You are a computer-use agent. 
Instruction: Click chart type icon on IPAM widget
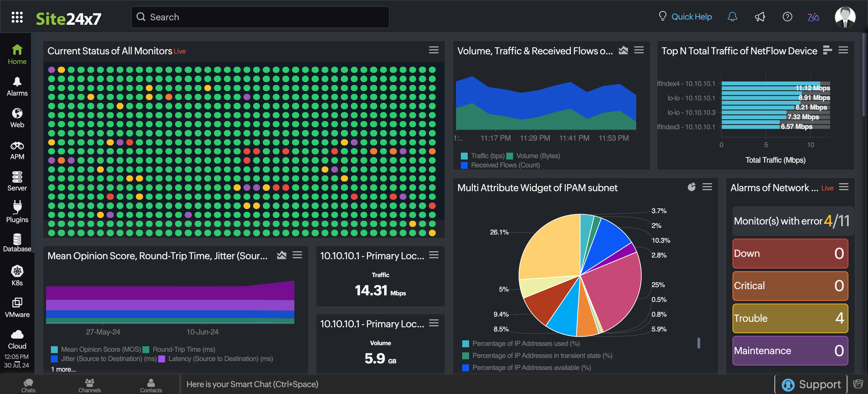click(x=691, y=187)
